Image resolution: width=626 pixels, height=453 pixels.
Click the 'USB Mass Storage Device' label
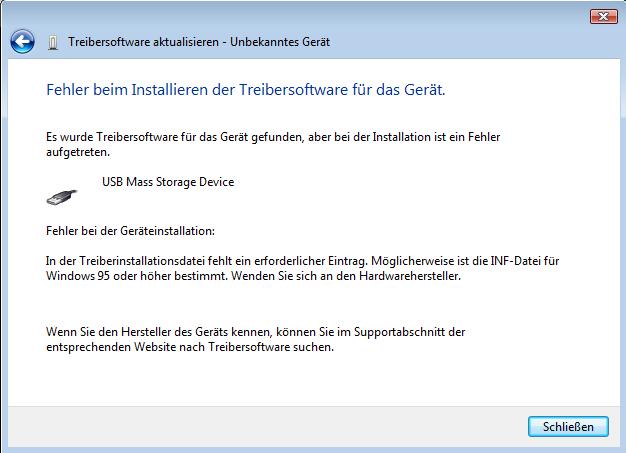coord(168,182)
